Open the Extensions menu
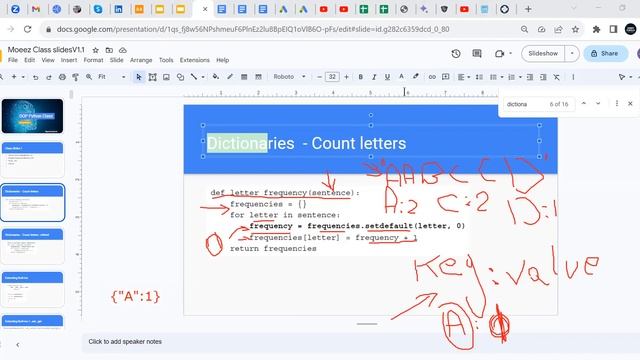 pyautogui.click(x=194, y=60)
